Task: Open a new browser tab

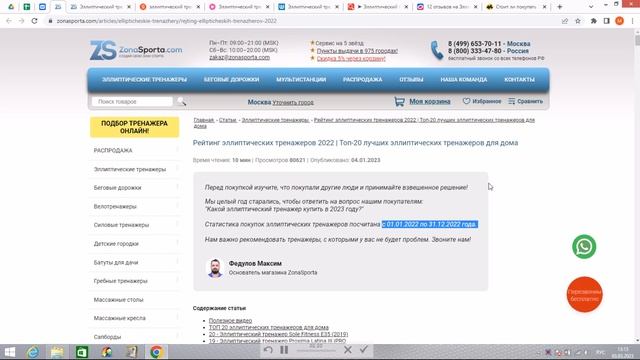Action: [x=560, y=7]
